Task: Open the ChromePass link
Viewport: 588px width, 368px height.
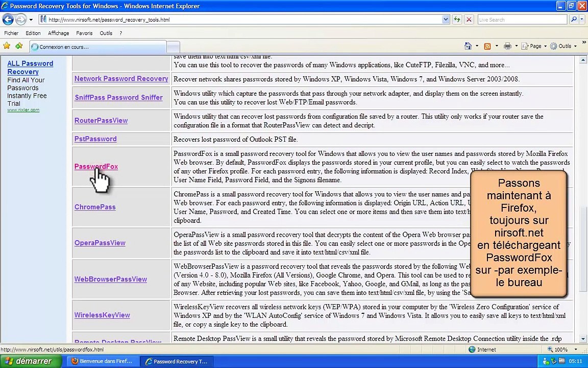Action: [x=95, y=207]
